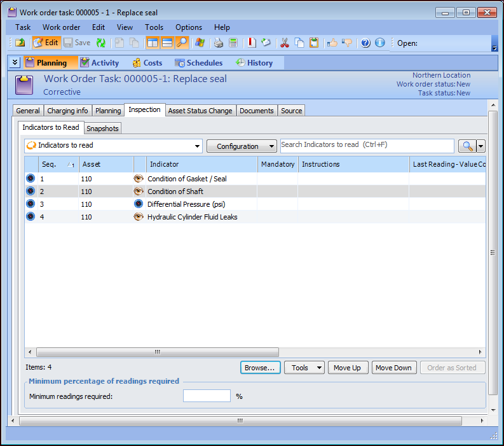Select the Differential Pressure (psi) row

coord(186,204)
